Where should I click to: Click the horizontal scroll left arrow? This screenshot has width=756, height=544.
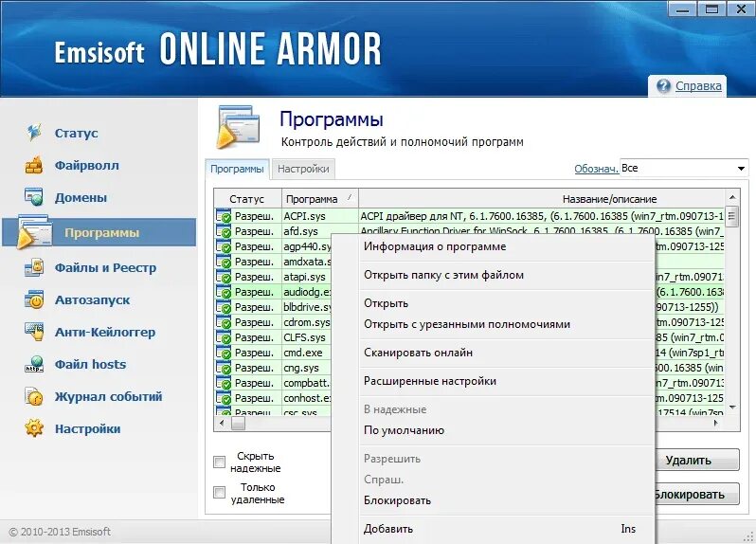coord(222,423)
